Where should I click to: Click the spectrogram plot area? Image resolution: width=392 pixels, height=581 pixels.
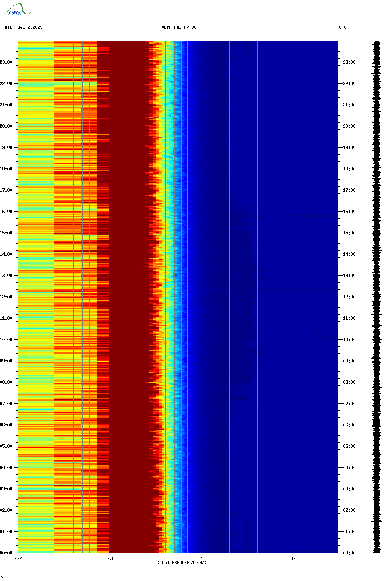(x=178, y=297)
